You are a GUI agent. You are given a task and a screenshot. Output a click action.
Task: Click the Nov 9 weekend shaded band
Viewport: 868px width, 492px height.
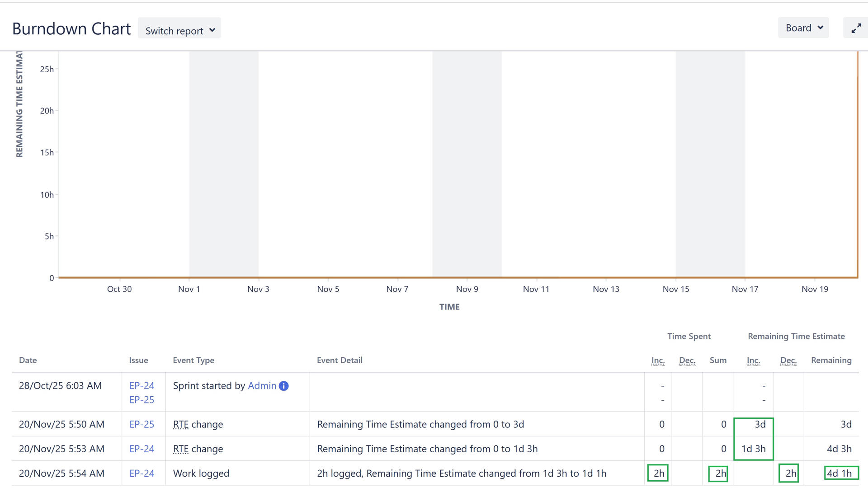tap(467, 163)
